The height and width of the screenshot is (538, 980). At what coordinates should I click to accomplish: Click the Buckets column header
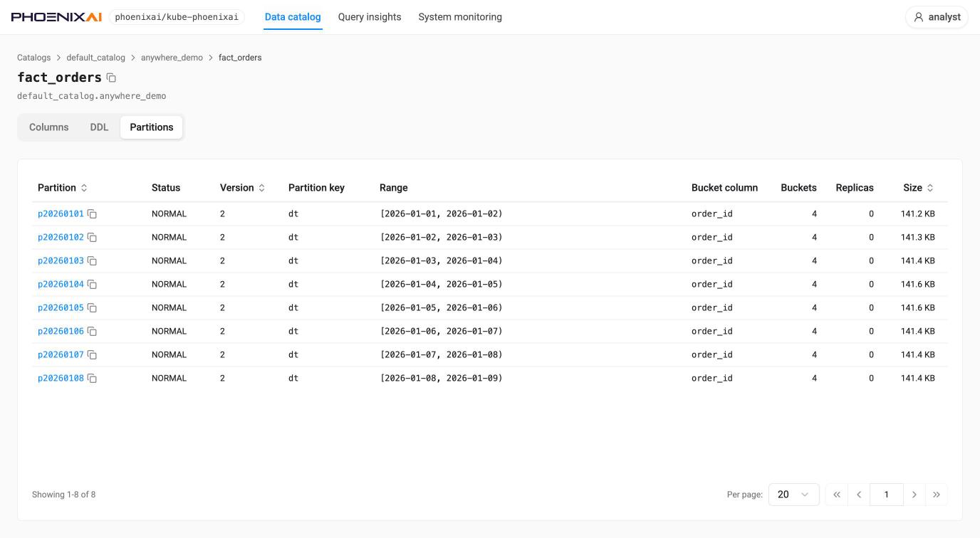798,188
